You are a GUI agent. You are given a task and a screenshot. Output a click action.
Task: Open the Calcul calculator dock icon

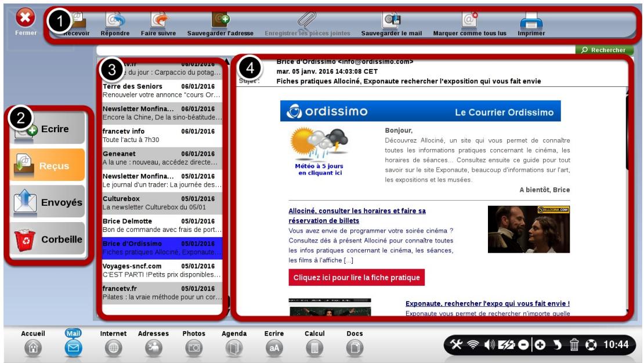[314, 348]
